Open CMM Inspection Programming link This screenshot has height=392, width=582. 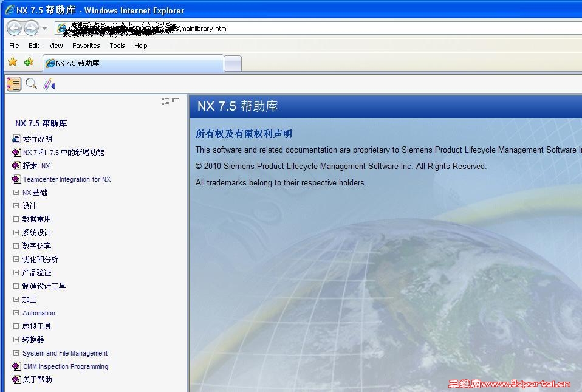pos(66,366)
